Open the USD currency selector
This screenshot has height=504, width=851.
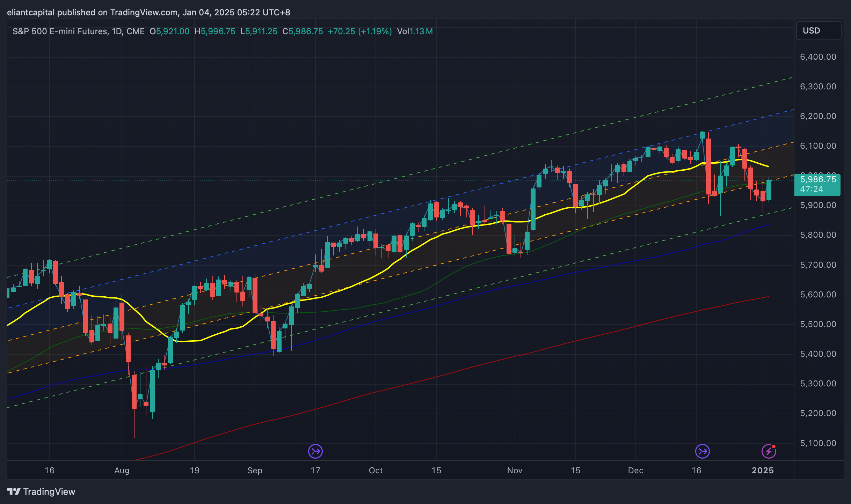pos(818,31)
